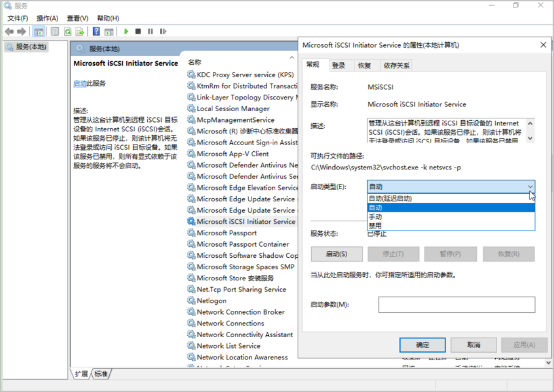The width and height of the screenshot is (554, 392).
Task: Click the Restart Service toolbar icon
Action: click(x=163, y=31)
